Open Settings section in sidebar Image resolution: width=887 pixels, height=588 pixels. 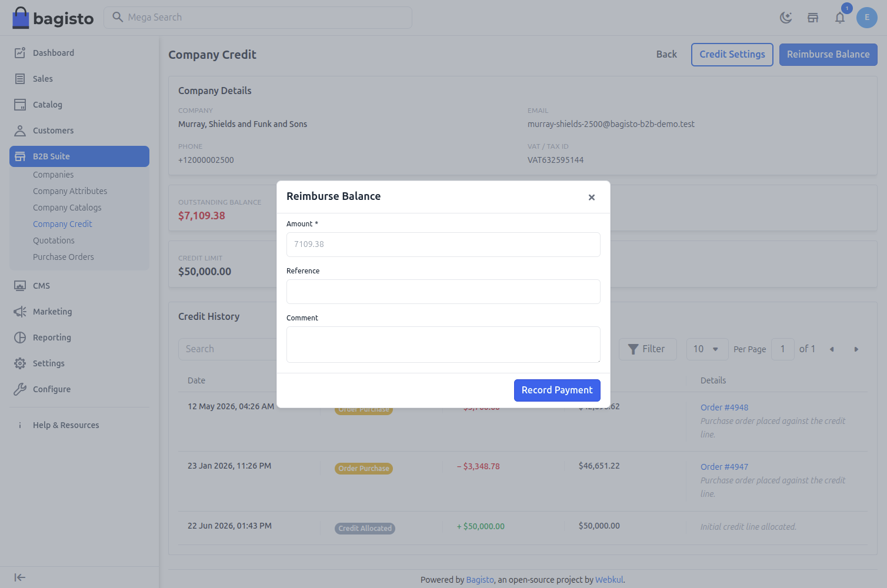click(x=79, y=363)
